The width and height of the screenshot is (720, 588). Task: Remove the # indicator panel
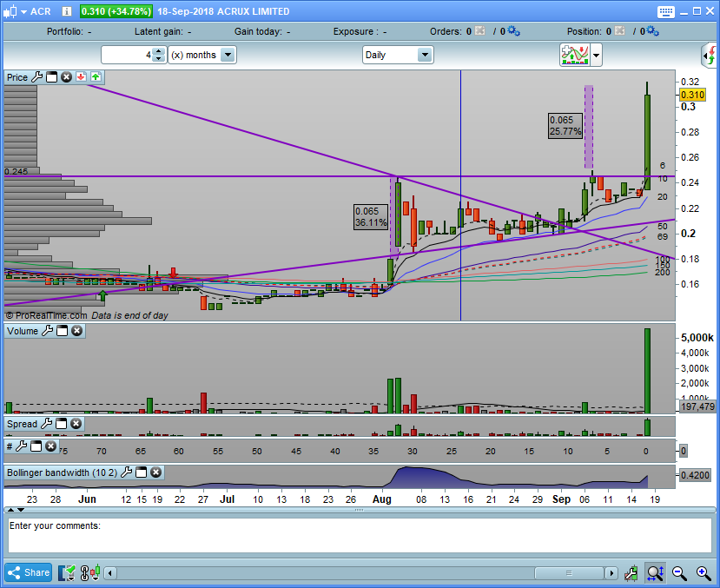coord(50,446)
